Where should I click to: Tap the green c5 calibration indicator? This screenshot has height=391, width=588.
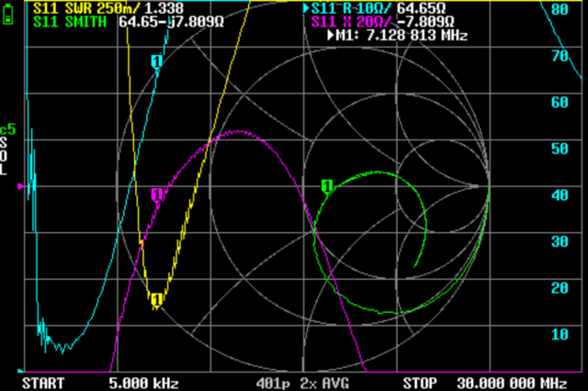(8, 128)
